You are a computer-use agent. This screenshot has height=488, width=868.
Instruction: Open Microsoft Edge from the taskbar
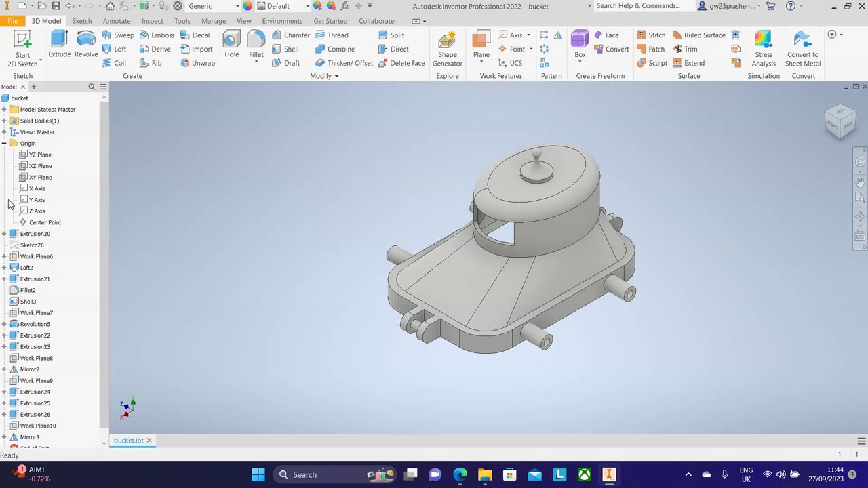point(460,474)
